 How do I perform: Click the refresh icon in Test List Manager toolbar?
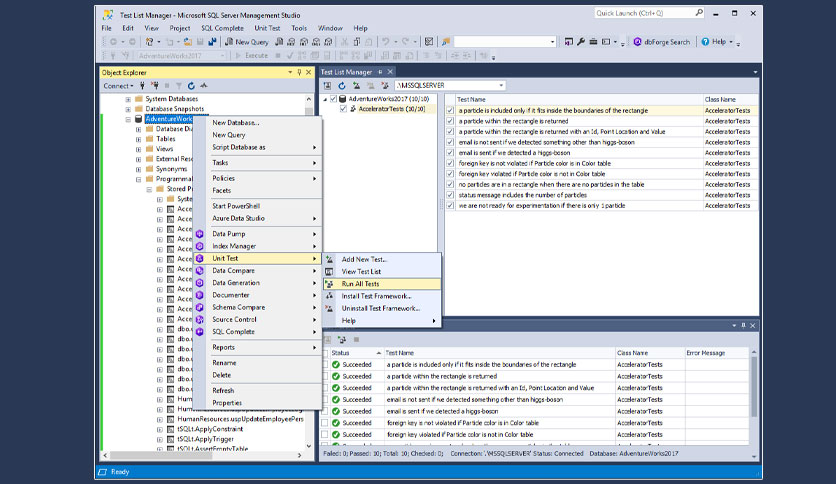pyautogui.click(x=342, y=85)
